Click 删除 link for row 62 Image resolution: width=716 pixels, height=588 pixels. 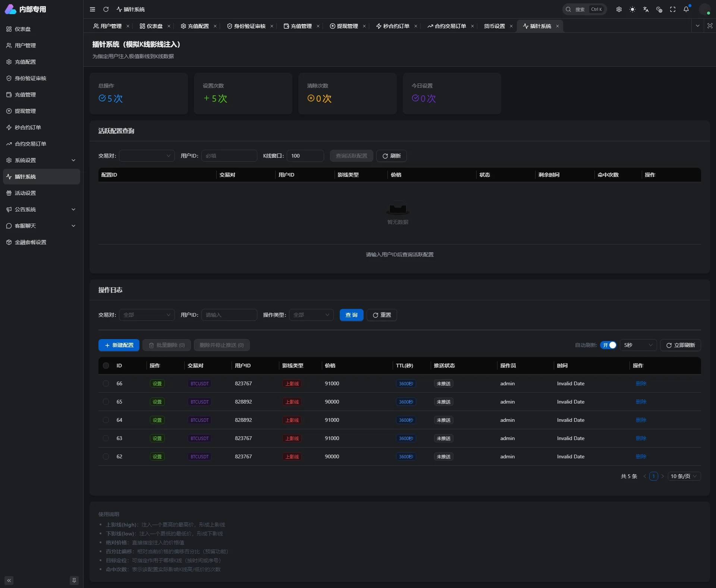pos(641,456)
